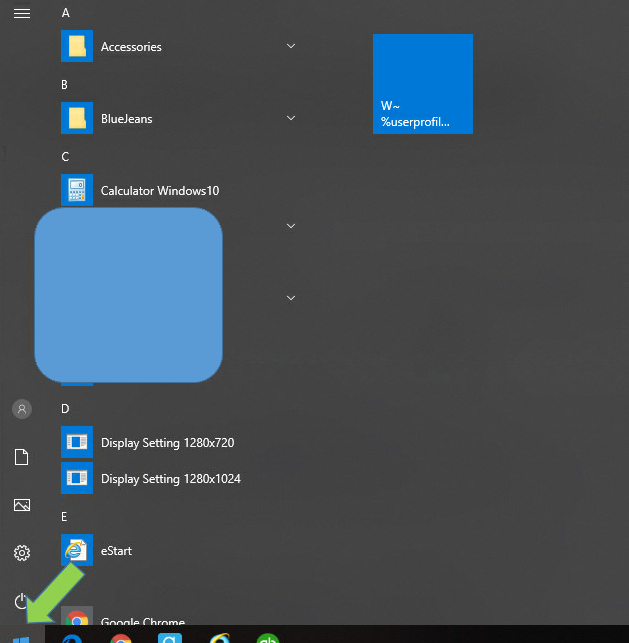629x643 pixels.
Task: Jump via the letter B header
Action: (64, 85)
